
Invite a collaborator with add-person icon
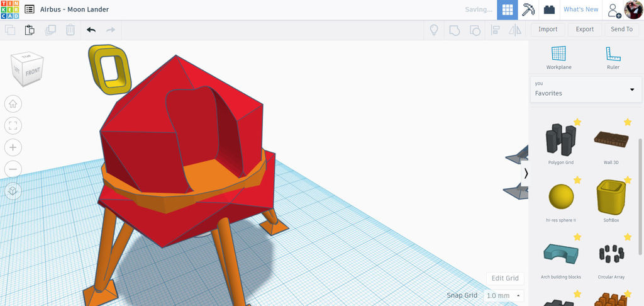(614, 10)
